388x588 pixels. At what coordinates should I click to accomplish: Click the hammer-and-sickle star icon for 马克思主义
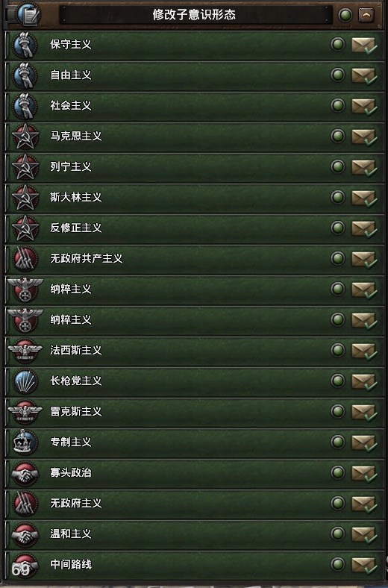pos(25,136)
